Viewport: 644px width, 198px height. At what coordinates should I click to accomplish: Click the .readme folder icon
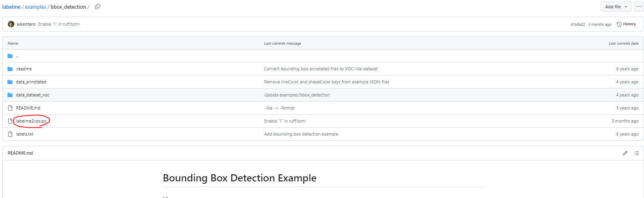click(10, 69)
